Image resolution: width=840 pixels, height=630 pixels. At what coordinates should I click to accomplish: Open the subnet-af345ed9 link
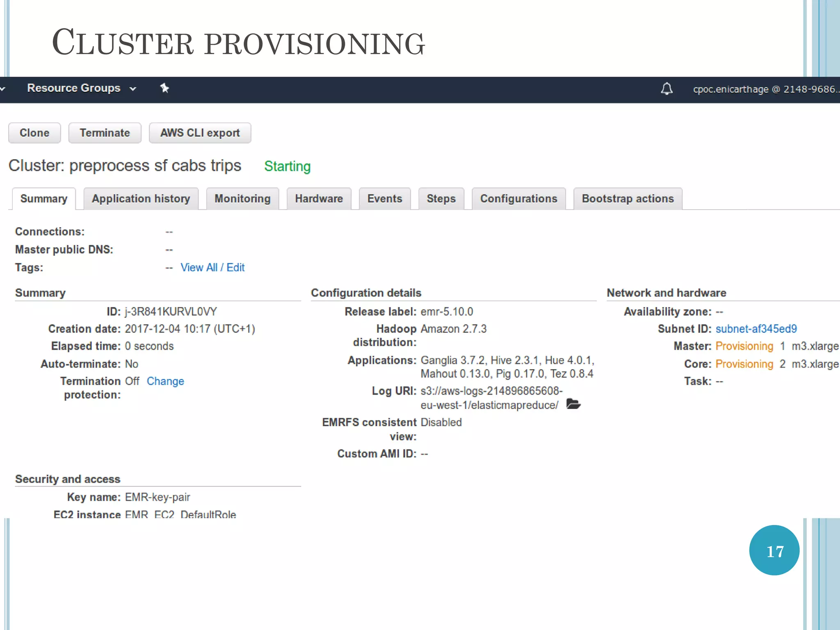point(756,329)
